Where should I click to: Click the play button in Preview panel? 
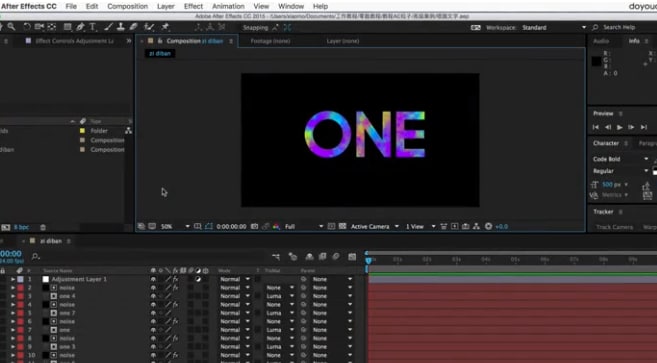coord(620,127)
